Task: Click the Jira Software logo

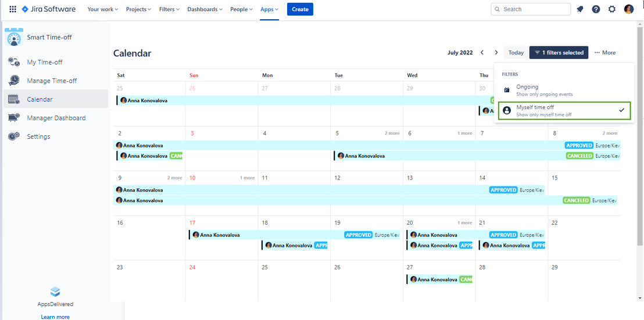Action: click(x=49, y=9)
